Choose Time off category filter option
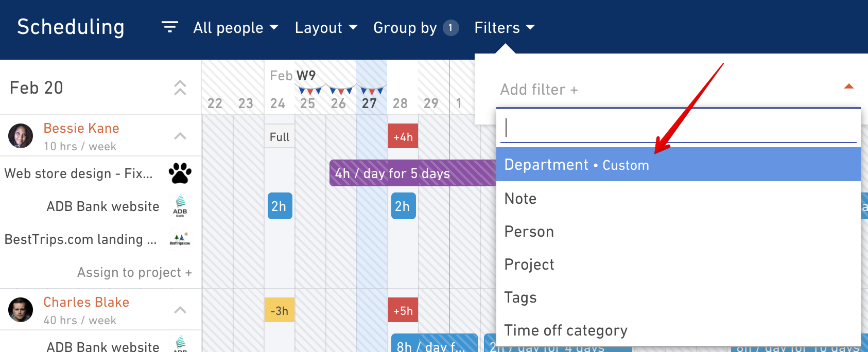Screen dimensions: 868x352 (679, 330)
